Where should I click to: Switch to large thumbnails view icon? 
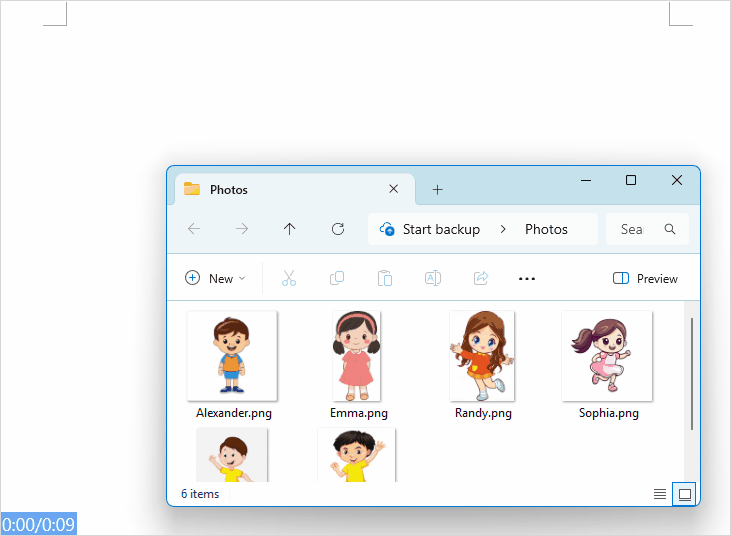click(x=684, y=494)
